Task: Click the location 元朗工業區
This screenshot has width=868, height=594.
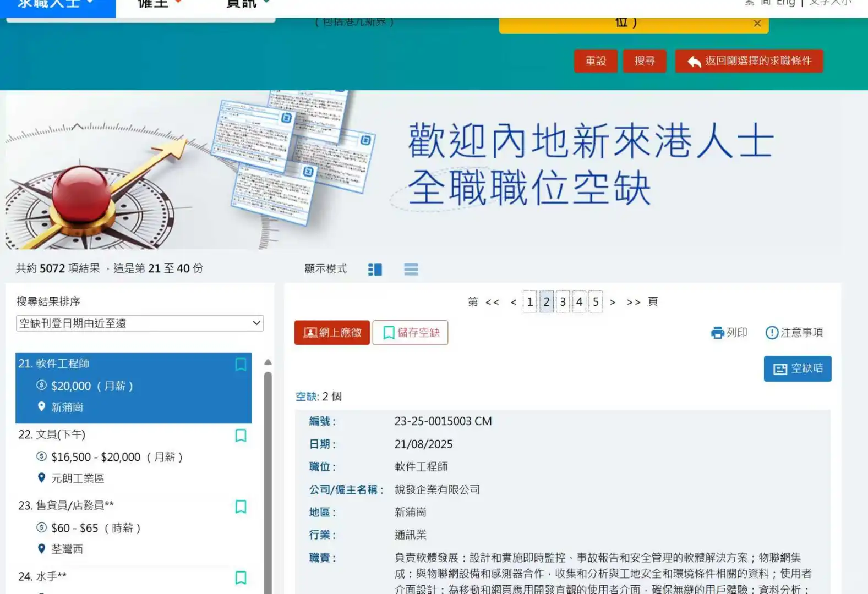Action: click(x=78, y=479)
